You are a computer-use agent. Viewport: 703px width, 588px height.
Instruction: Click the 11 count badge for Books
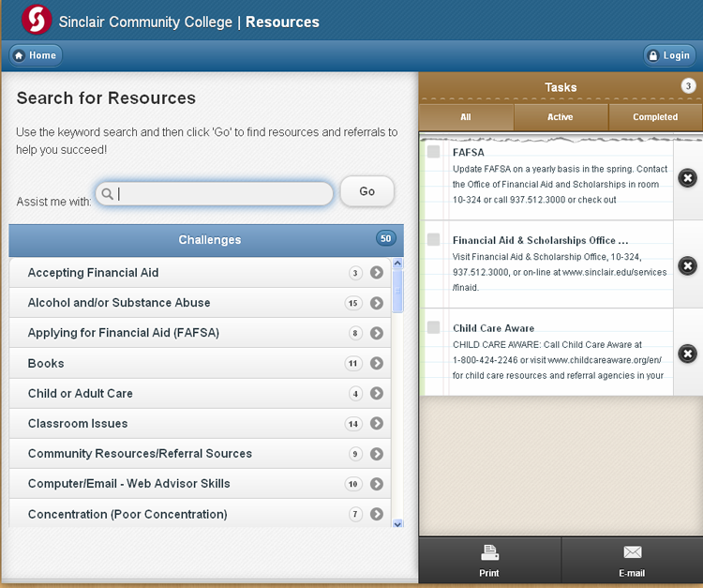353,363
